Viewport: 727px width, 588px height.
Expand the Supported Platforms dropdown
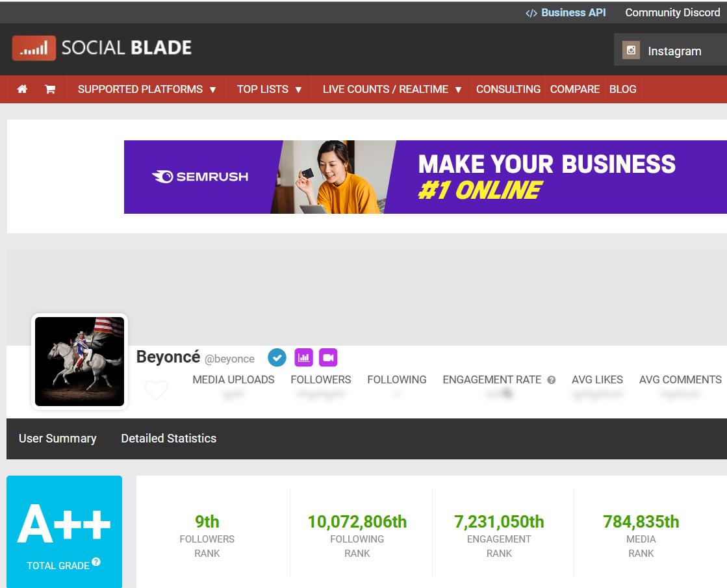(147, 90)
